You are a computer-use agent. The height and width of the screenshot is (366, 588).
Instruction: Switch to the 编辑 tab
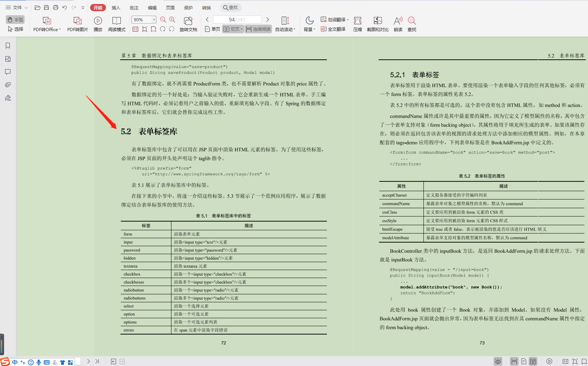(x=152, y=8)
